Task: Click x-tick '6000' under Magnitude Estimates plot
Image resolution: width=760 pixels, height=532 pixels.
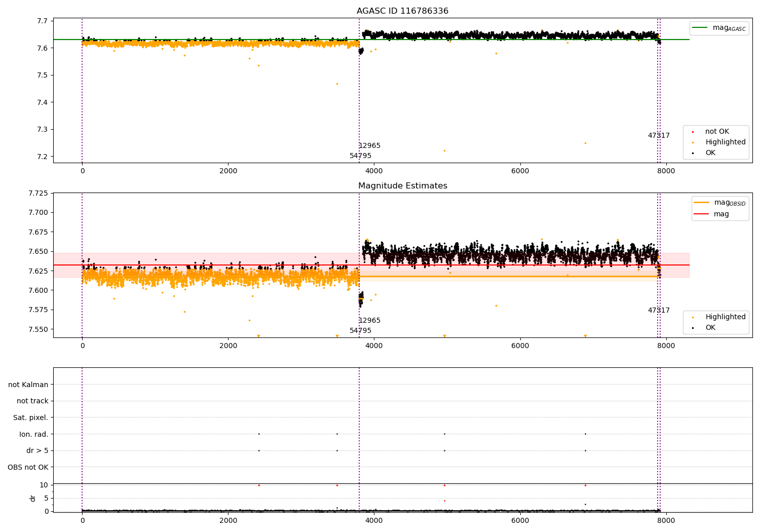Action: (x=520, y=346)
